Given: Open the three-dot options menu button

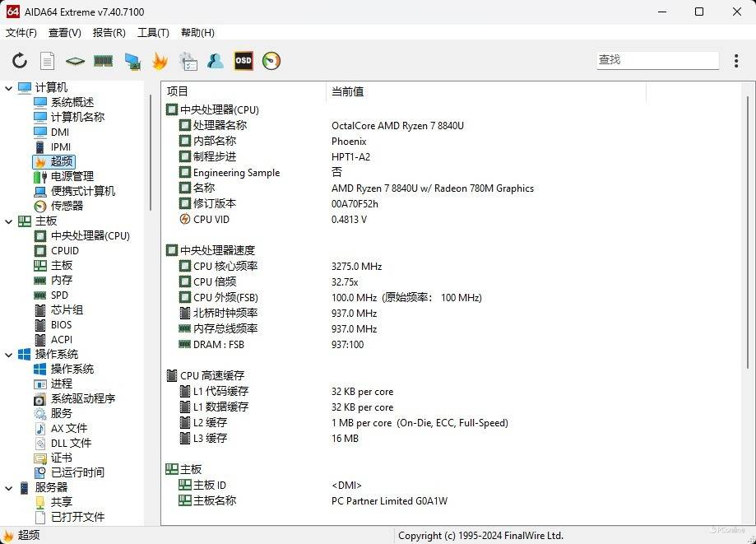Looking at the screenshot, I should (736, 61).
